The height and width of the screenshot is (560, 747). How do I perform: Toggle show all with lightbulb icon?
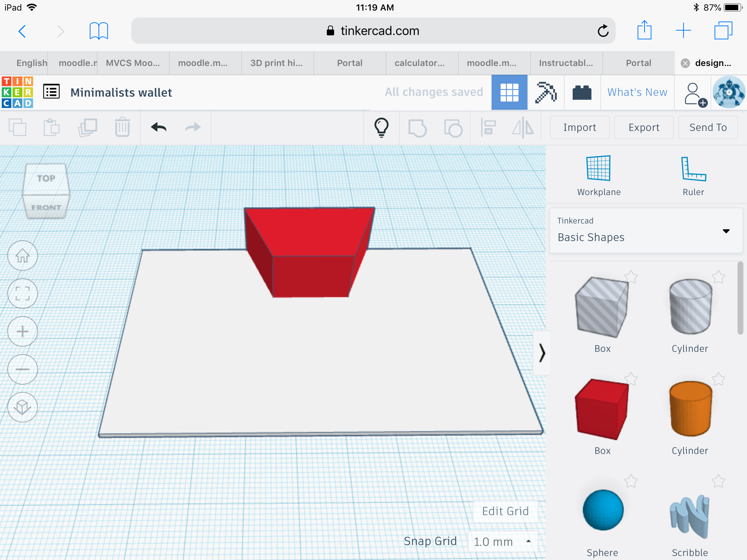[382, 127]
